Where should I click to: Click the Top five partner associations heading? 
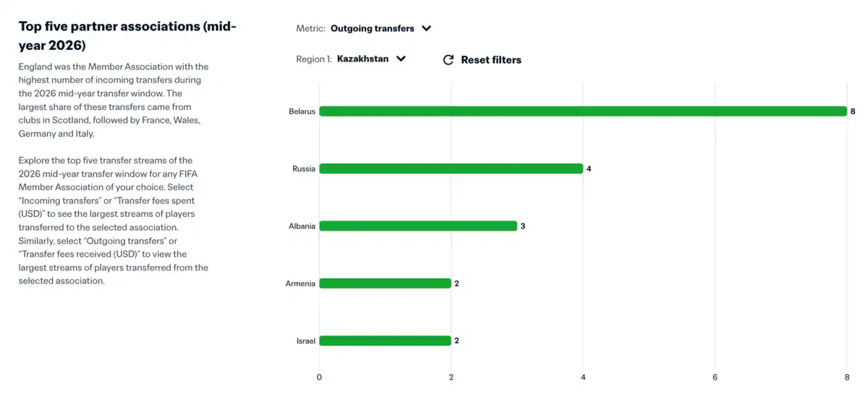[x=127, y=36]
